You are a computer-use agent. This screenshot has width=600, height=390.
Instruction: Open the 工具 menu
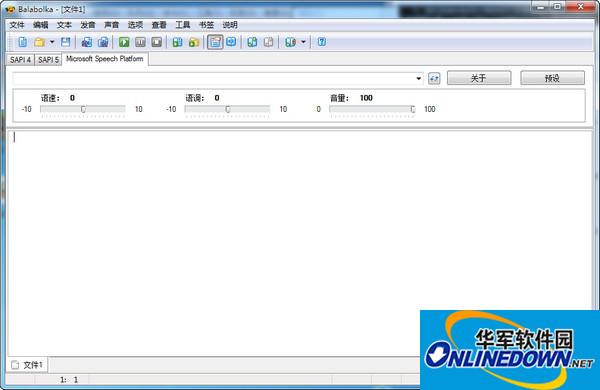[183, 25]
